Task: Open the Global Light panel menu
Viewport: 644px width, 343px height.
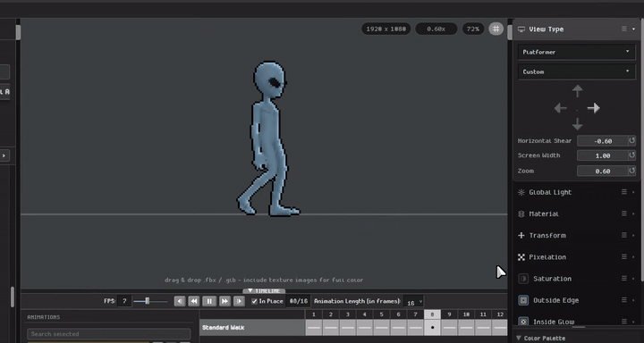Action: 624,192
